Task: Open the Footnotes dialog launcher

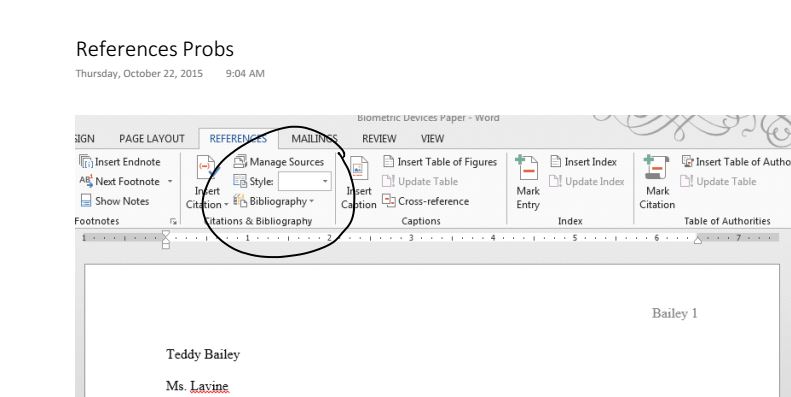Action: (x=173, y=221)
